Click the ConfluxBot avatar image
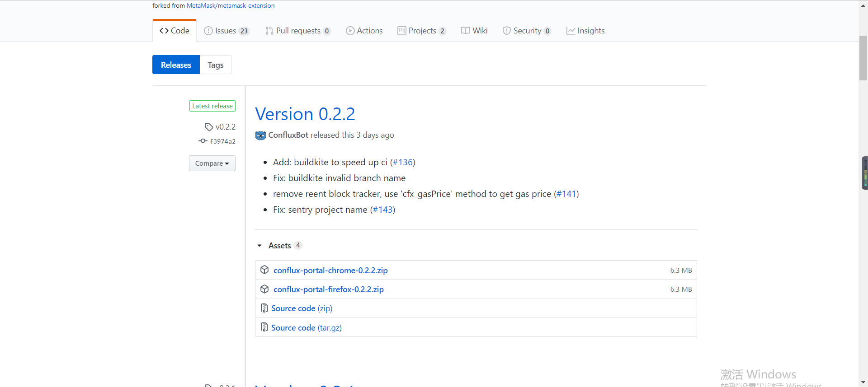 click(x=260, y=135)
